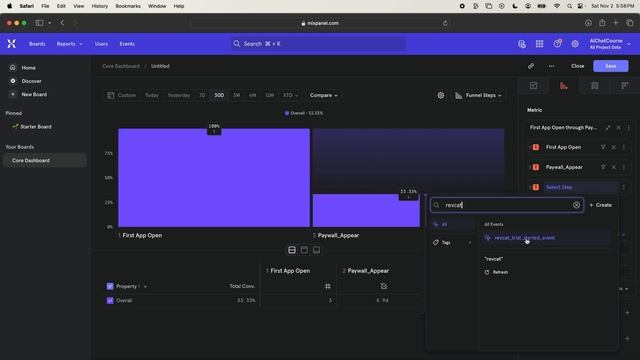Switch to table-only layout icon
Viewport: 640px width, 360px height.
[316, 250]
